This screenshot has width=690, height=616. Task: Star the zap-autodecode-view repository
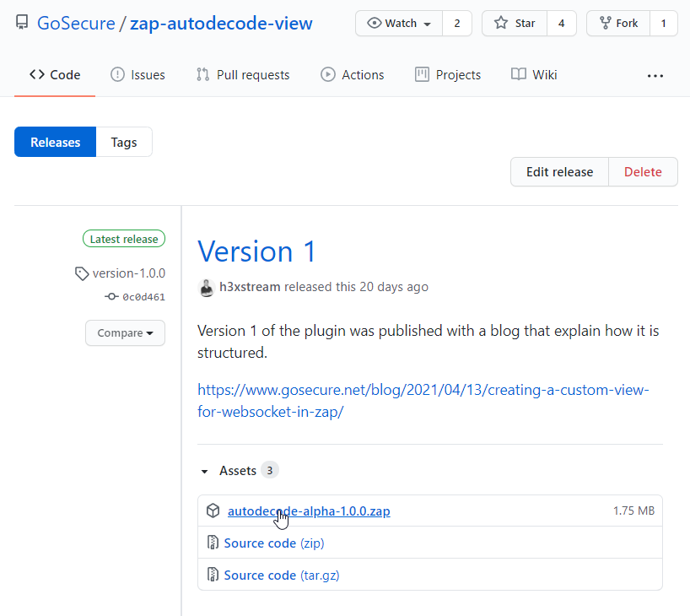[515, 24]
